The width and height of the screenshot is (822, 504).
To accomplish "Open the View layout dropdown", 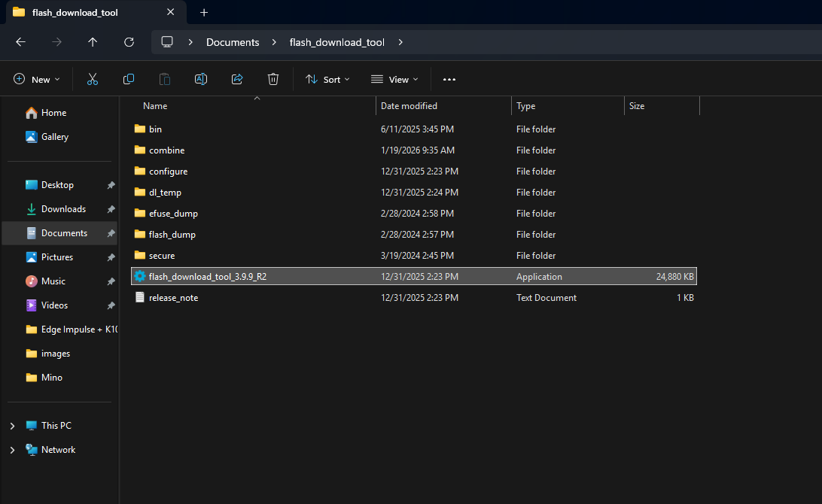I will coord(394,79).
